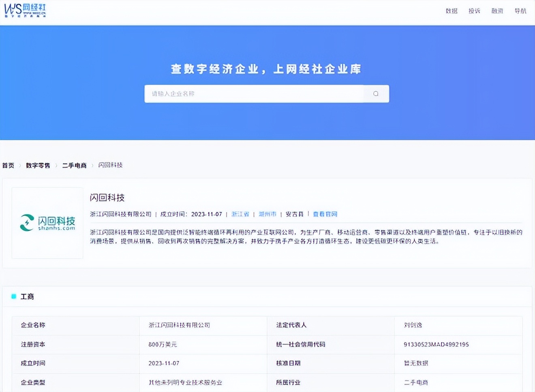Open the 投诉 navigation menu item
535x392 pixels.
coord(474,11)
